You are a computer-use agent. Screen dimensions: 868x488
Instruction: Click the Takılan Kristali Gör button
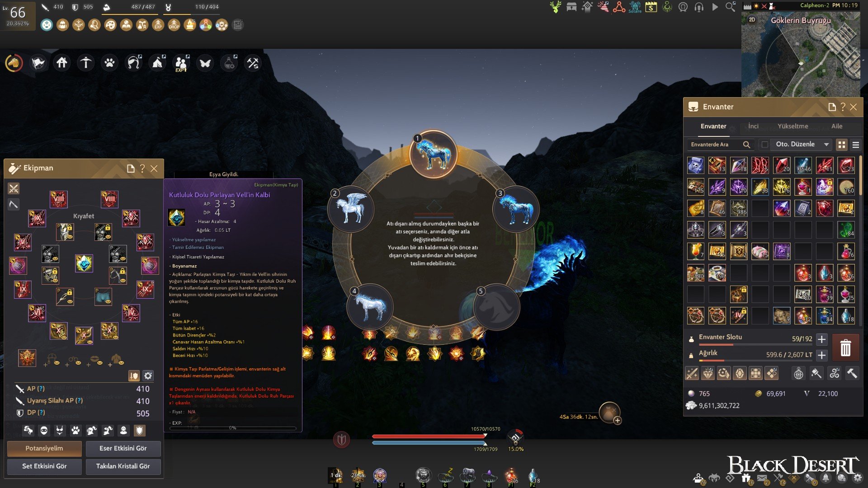pyautogui.click(x=123, y=466)
